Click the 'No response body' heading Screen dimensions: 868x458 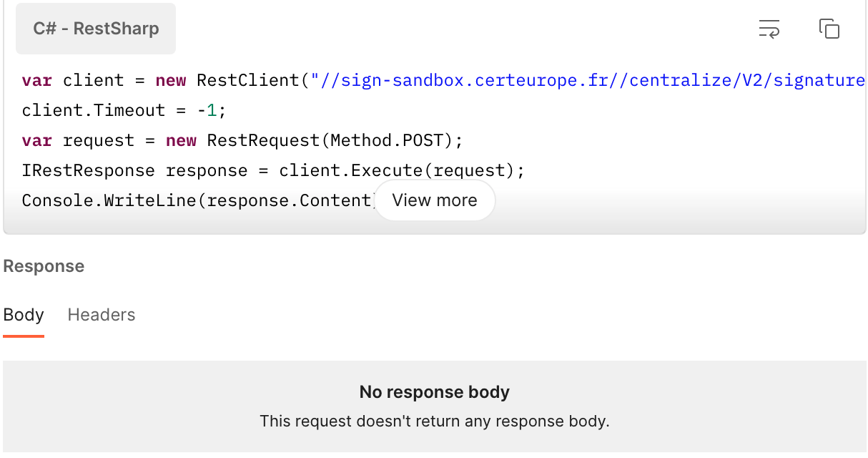(x=434, y=392)
